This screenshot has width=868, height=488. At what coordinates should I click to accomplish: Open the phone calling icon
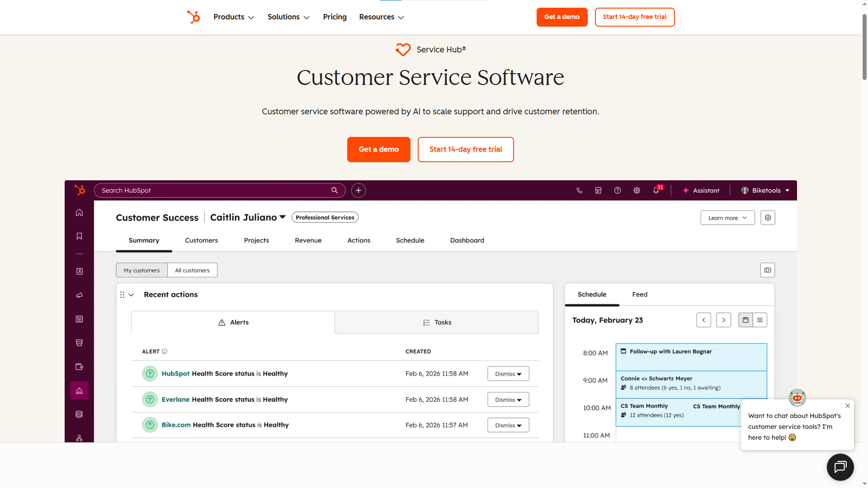point(579,191)
